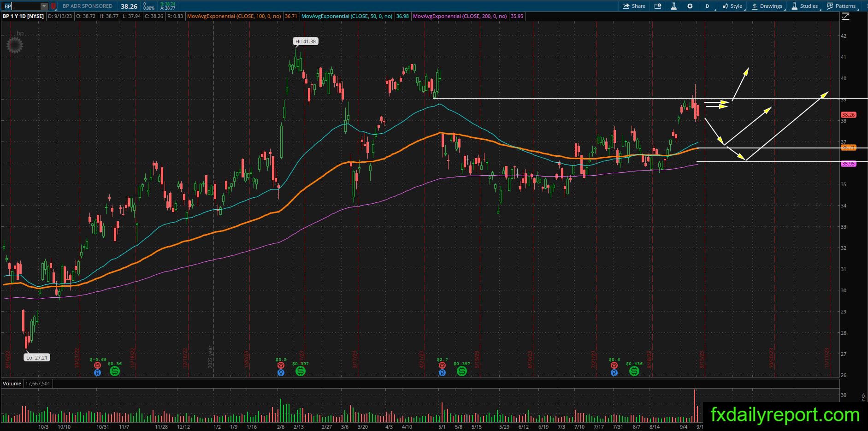The height and width of the screenshot is (431, 868).
Task: Click the R: 0.83 range value
Action: [175, 16]
